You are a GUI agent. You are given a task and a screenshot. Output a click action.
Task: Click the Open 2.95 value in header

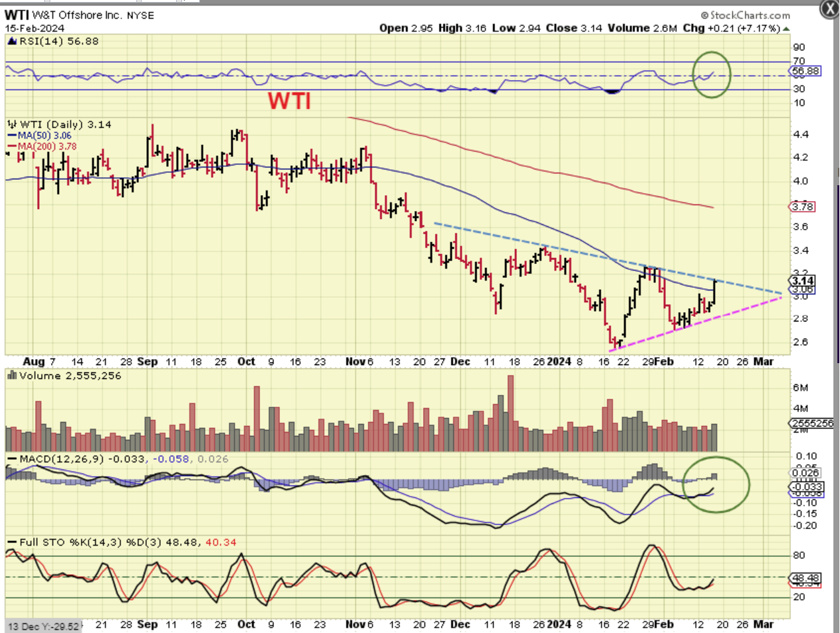406,28
